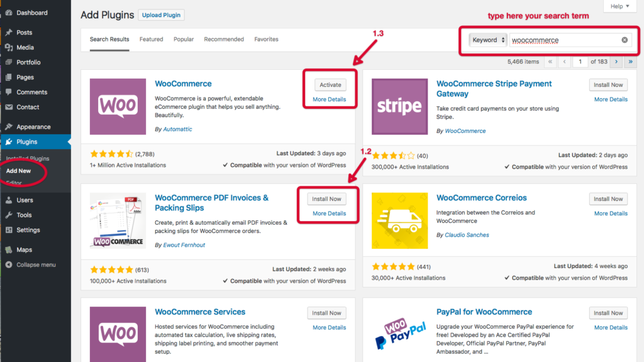Click the Posts pin icon
644x362 pixels.
click(x=9, y=33)
